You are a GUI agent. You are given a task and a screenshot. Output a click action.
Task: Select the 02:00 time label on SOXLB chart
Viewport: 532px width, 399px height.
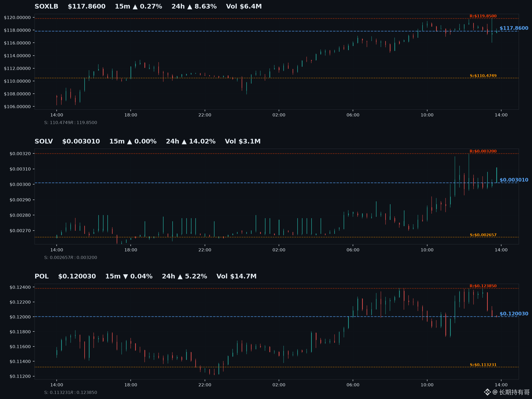(279, 115)
